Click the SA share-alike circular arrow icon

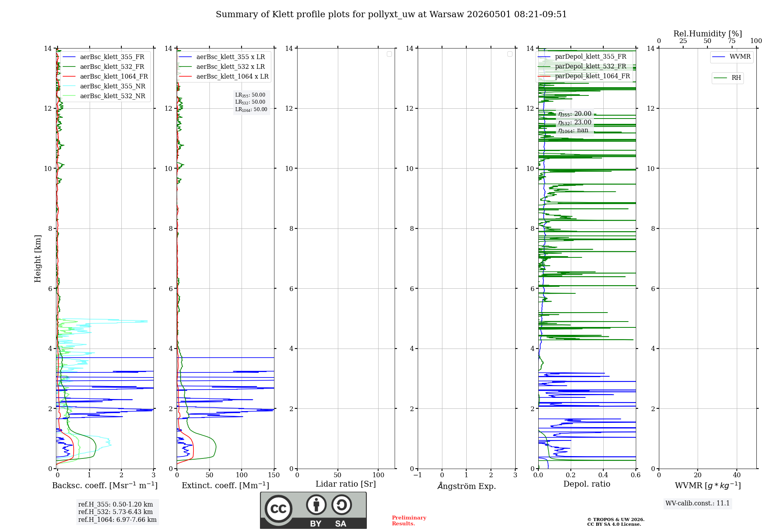click(x=341, y=505)
